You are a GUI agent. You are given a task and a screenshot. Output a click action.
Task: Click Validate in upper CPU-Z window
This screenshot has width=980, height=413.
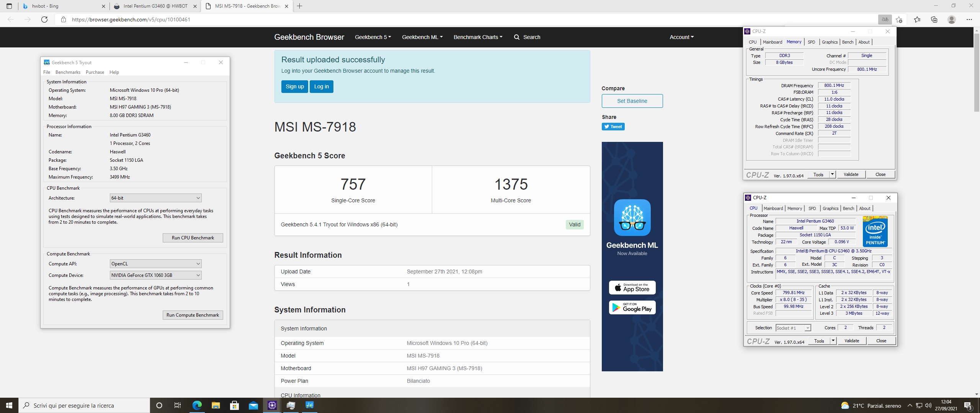(851, 174)
